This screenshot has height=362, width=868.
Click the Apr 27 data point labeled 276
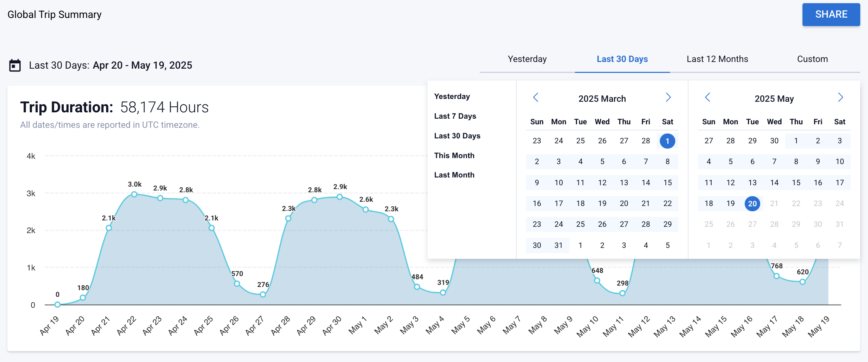point(263,294)
